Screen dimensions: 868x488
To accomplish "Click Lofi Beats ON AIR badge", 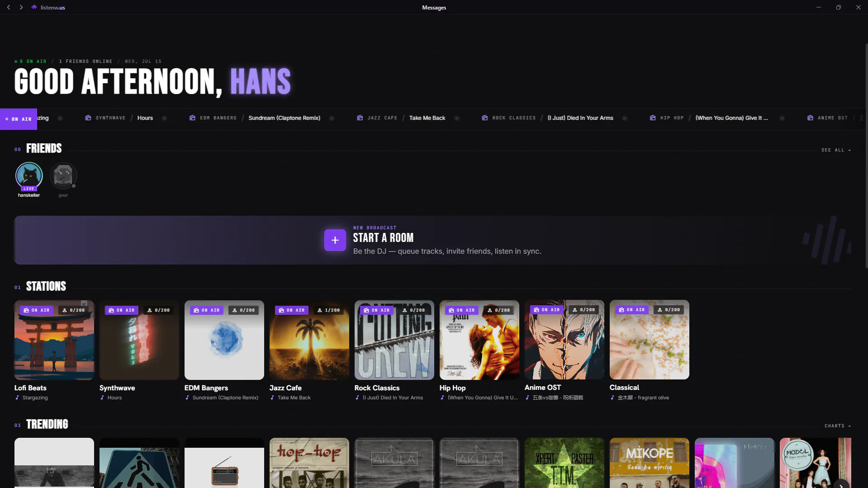I will [x=37, y=310].
